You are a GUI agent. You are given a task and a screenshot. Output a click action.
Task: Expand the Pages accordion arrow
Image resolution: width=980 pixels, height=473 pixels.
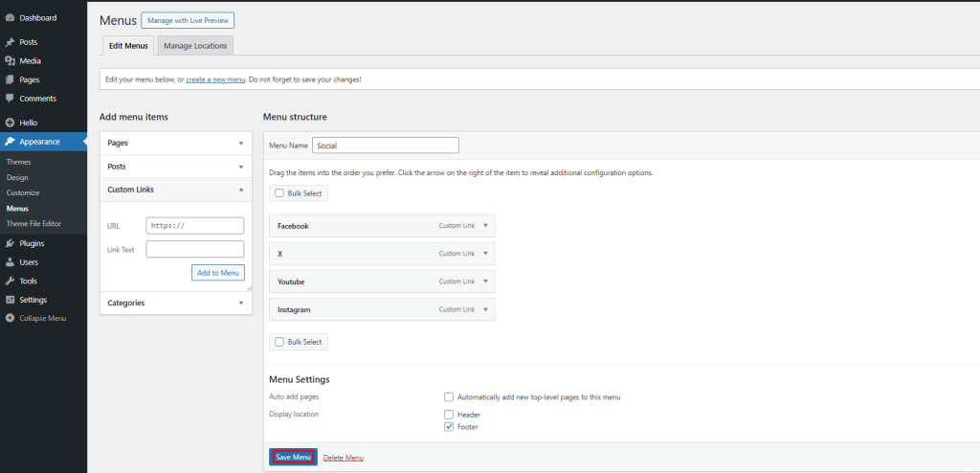click(241, 144)
